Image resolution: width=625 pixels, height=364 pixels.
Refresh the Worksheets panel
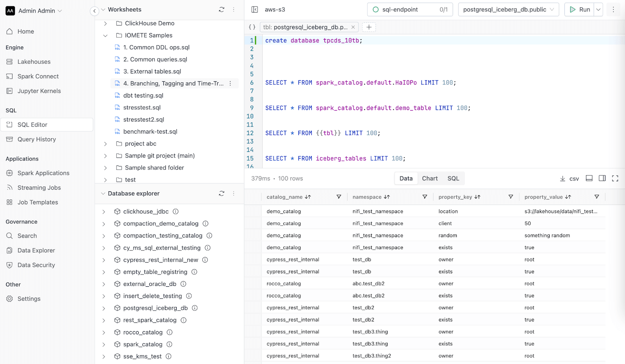coord(221,9)
